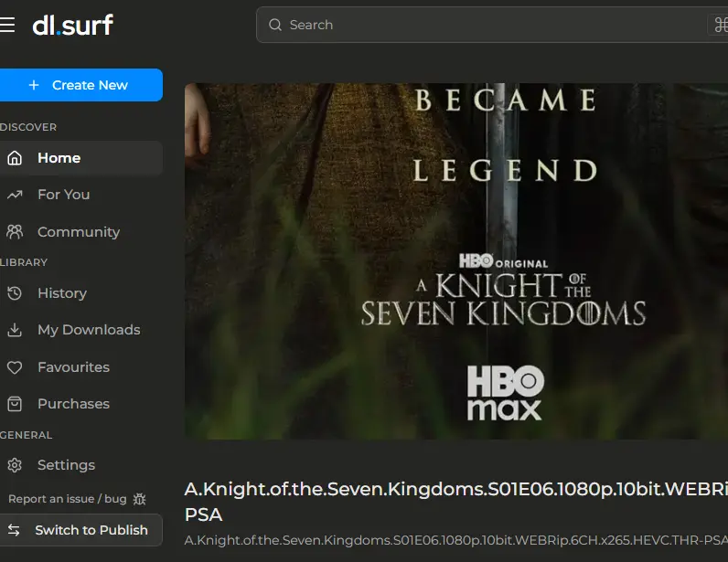Click the grey A.Knight...THR-PSA filename text
The image size is (728, 562).
(x=456, y=540)
